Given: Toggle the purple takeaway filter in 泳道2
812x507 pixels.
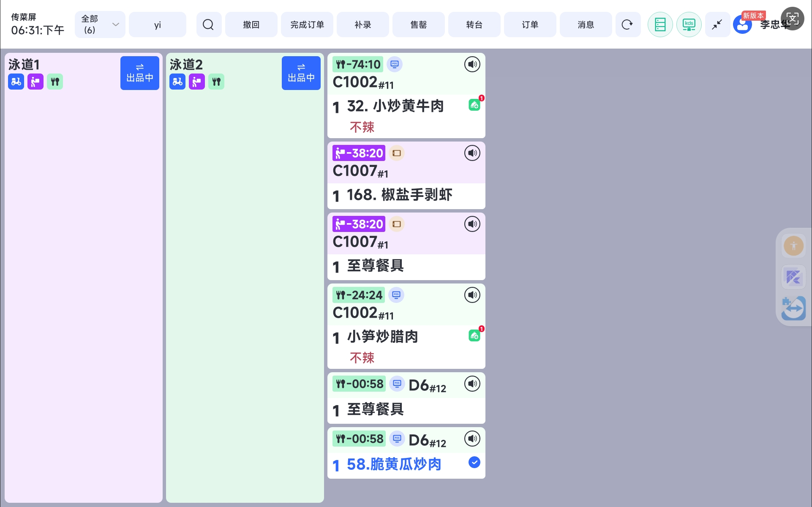Looking at the screenshot, I should pos(197,82).
